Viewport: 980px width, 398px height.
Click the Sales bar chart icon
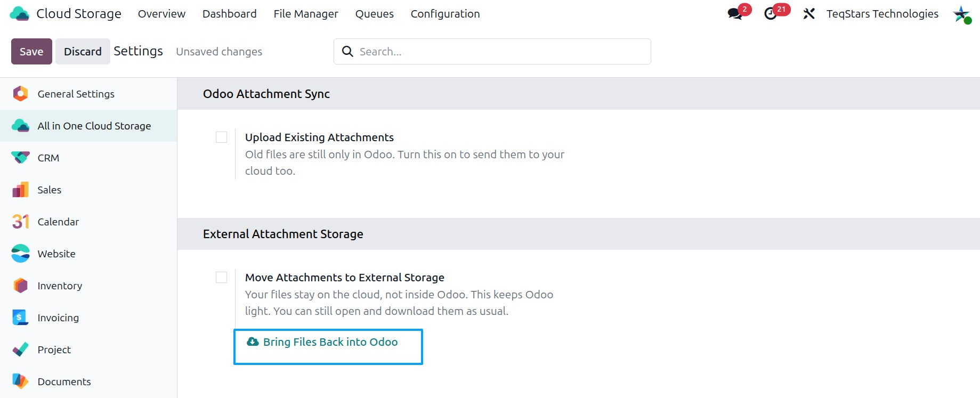pyautogui.click(x=20, y=190)
